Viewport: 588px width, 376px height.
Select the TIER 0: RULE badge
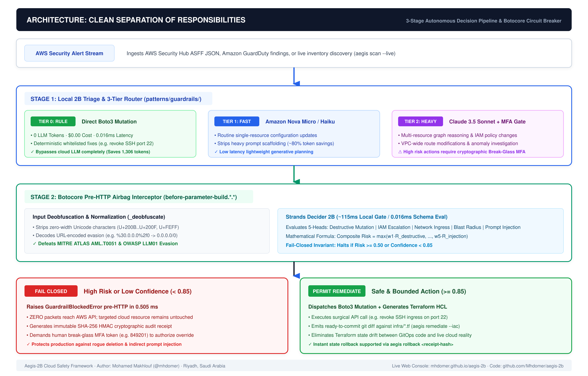[x=53, y=122]
